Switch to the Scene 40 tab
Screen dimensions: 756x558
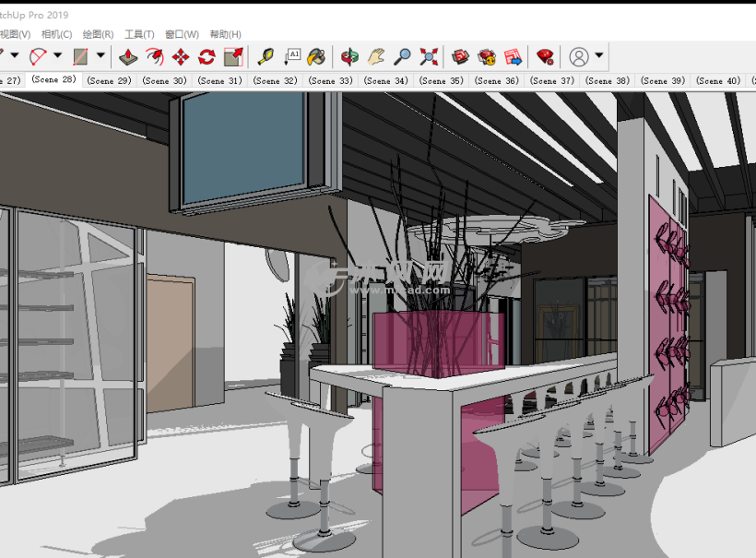click(x=719, y=80)
